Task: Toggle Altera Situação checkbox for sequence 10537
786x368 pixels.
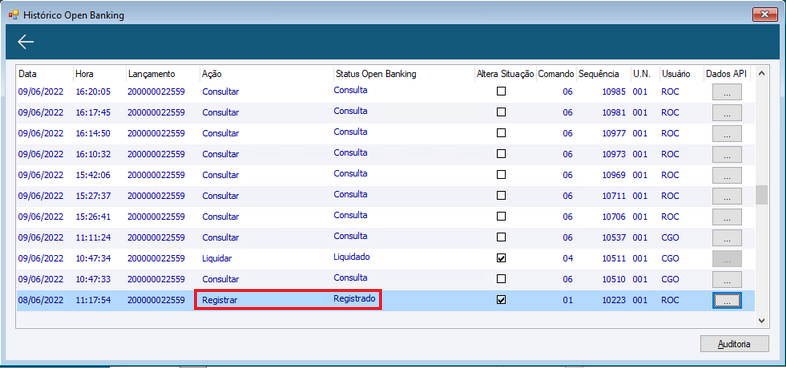Action: [x=501, y=237]
